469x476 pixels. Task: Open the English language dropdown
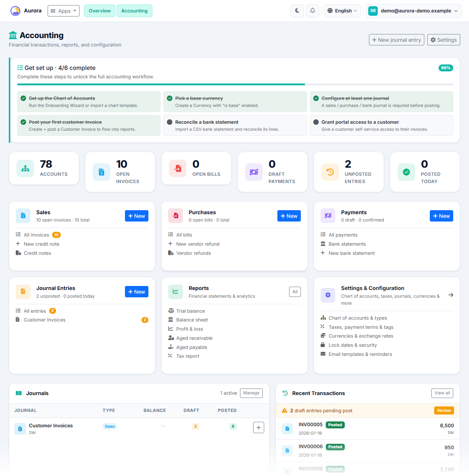[342, 11]
